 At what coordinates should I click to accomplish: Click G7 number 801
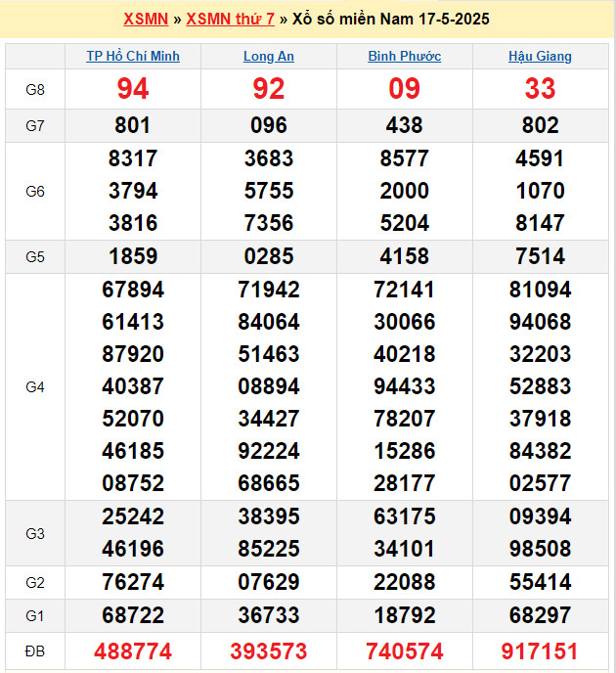(133, 125)
